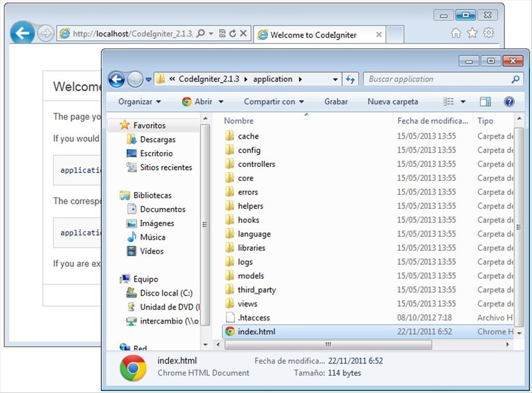Toggle the preview pane in Explorer
Image resolution: width=532 pixels, height=393 pixels.
click(486, 101)
